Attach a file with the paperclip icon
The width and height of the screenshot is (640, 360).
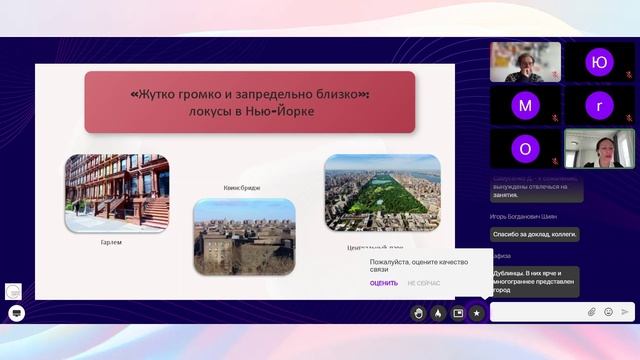(x=591, y=312)
